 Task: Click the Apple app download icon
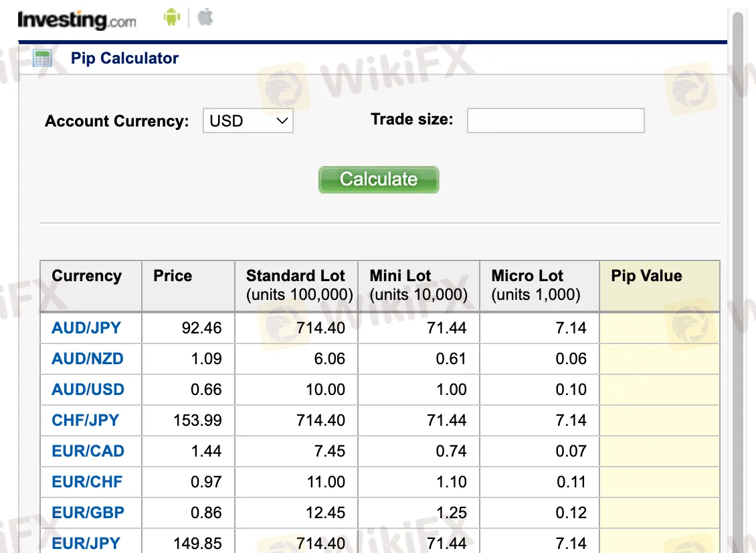[x=205, y=17]
